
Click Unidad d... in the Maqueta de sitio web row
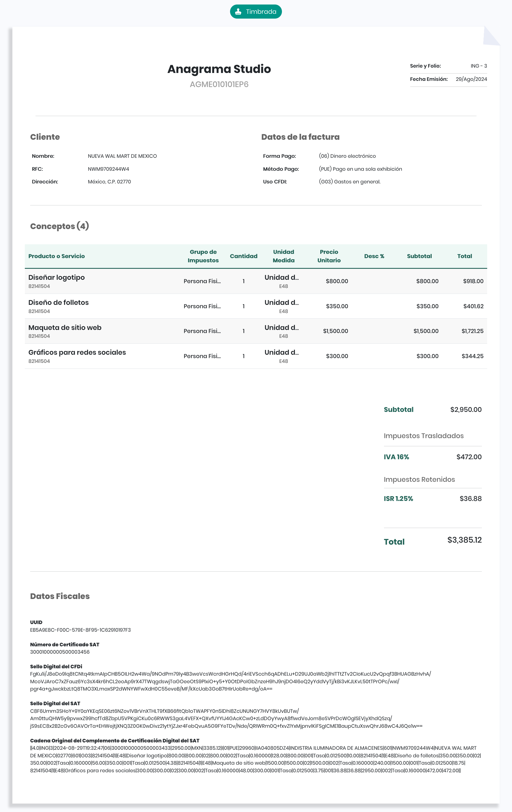tap(281, 327)
